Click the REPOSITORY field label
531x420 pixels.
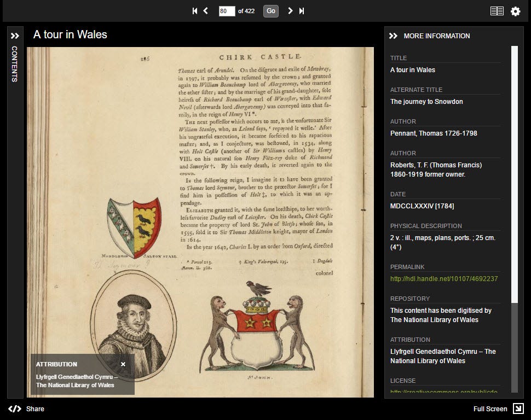(410, 299)
